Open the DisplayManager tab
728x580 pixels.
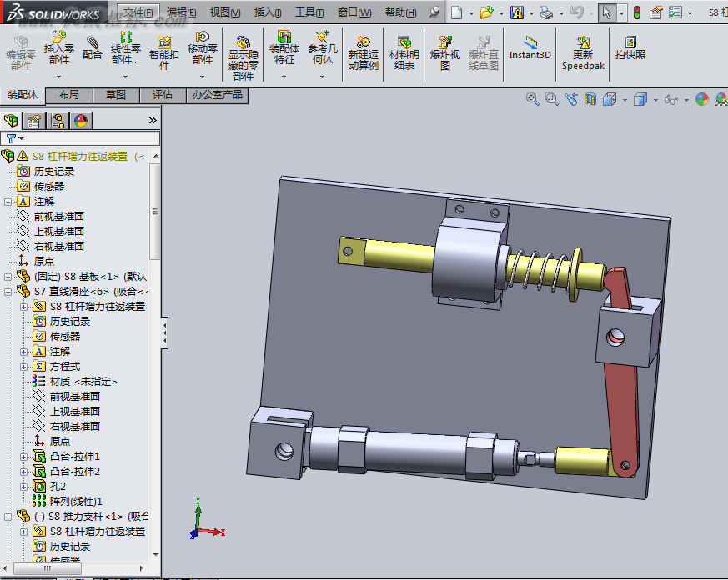point(81,121)
